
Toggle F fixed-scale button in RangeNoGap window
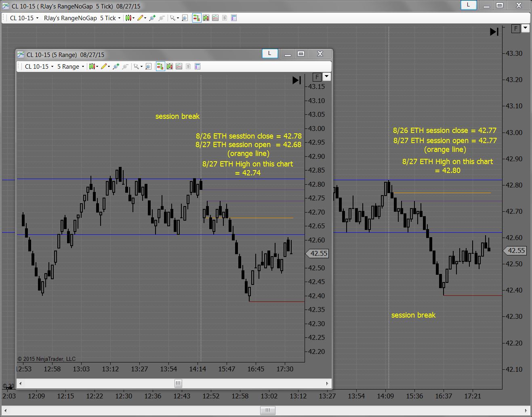(516, 28)
